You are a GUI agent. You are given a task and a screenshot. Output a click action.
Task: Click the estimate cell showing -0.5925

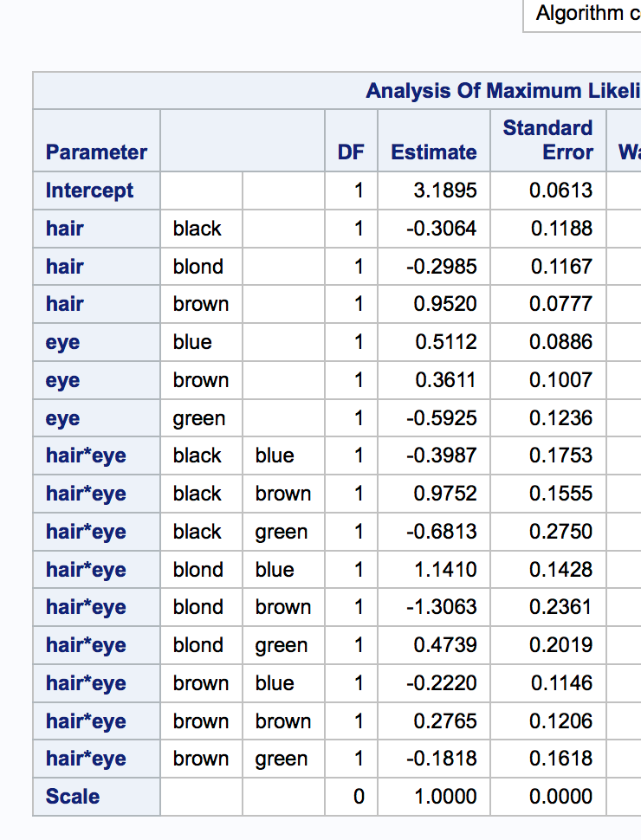tap(442, 418)
